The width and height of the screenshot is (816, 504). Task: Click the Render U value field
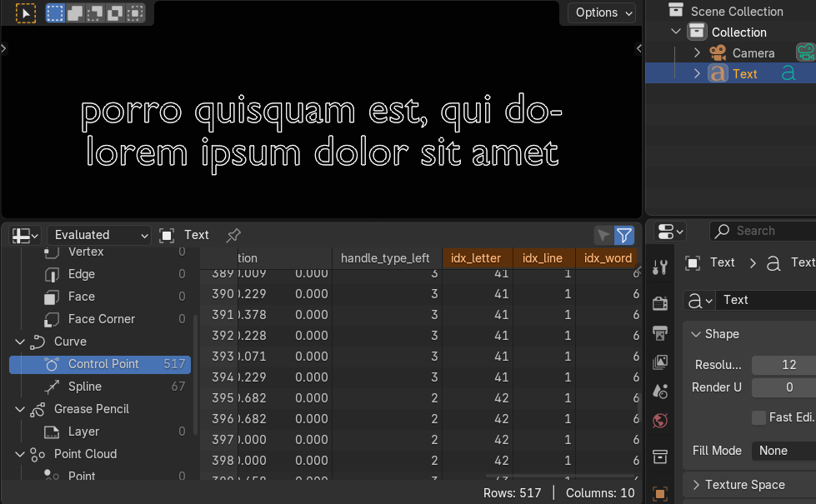pyautogui.click(x=783, y=387)
